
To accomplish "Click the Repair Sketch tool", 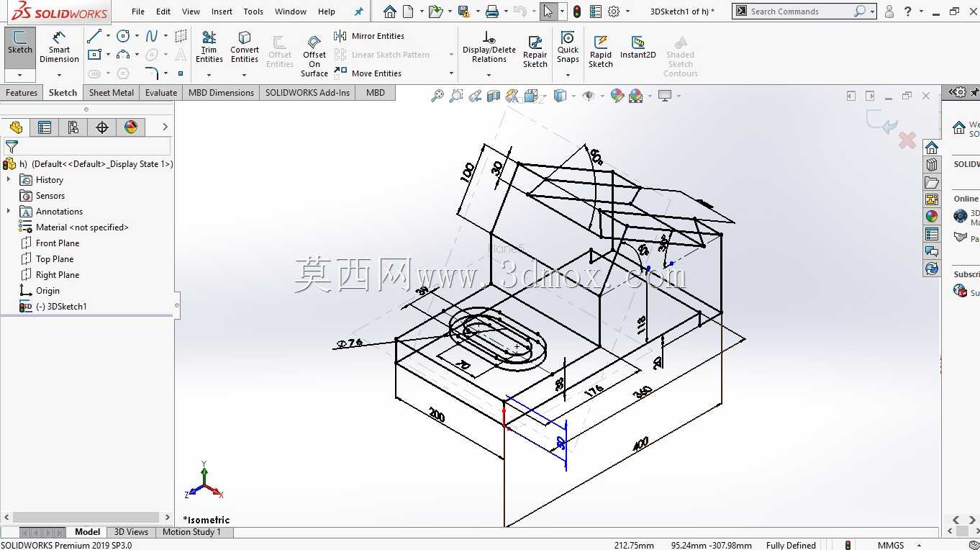I will coord(535,52).
